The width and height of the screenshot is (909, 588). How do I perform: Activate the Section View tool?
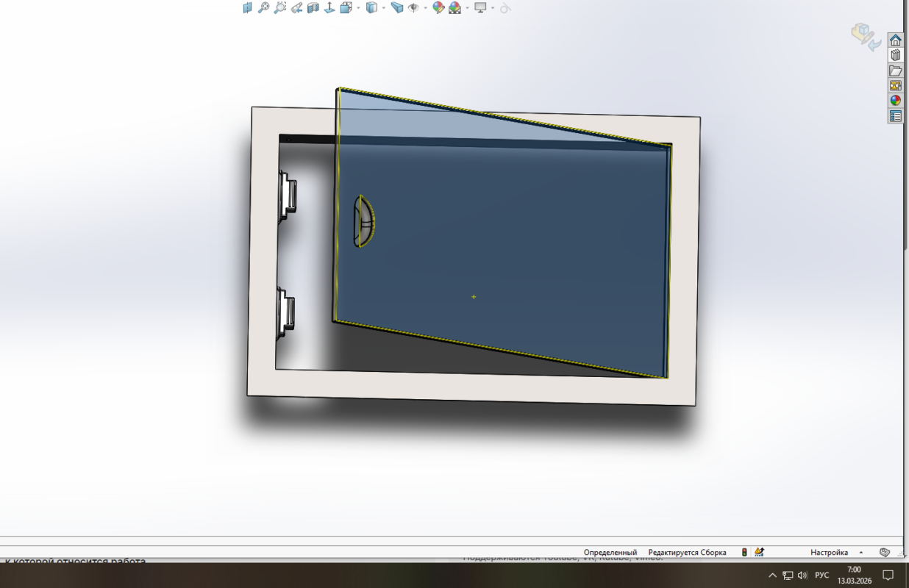[x=313, y=8]
